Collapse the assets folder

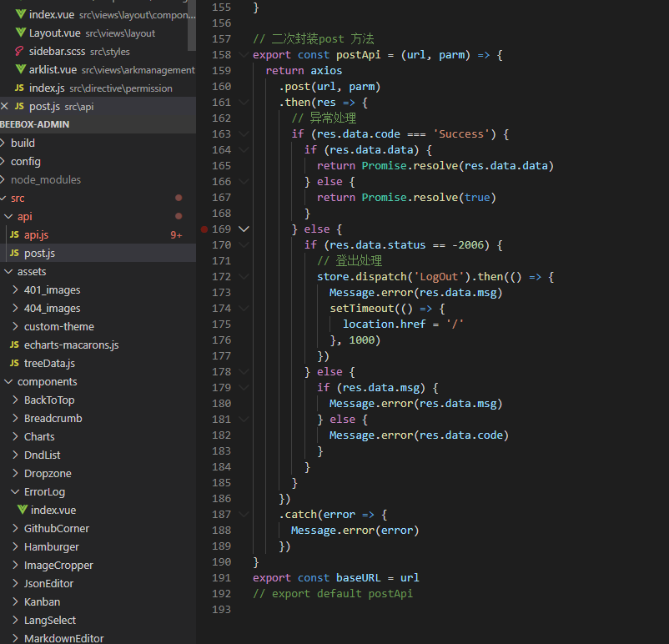click(x=9, y=272)
